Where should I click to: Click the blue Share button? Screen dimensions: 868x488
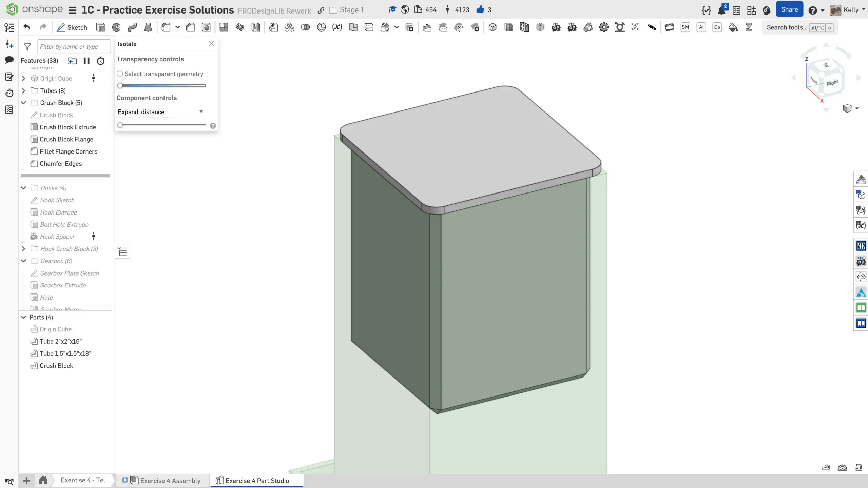[789, 10]
